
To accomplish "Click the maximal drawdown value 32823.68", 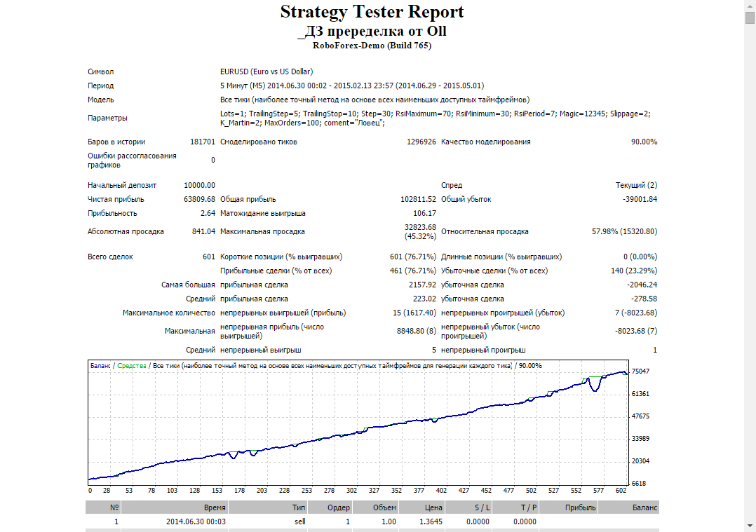I will pyautogui.click(x=421, y=227).
